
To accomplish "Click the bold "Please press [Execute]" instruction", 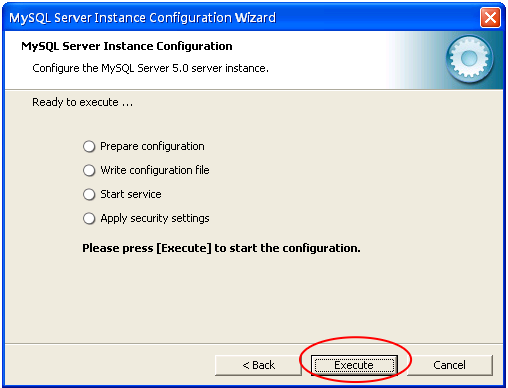I will tap(221, 248).
